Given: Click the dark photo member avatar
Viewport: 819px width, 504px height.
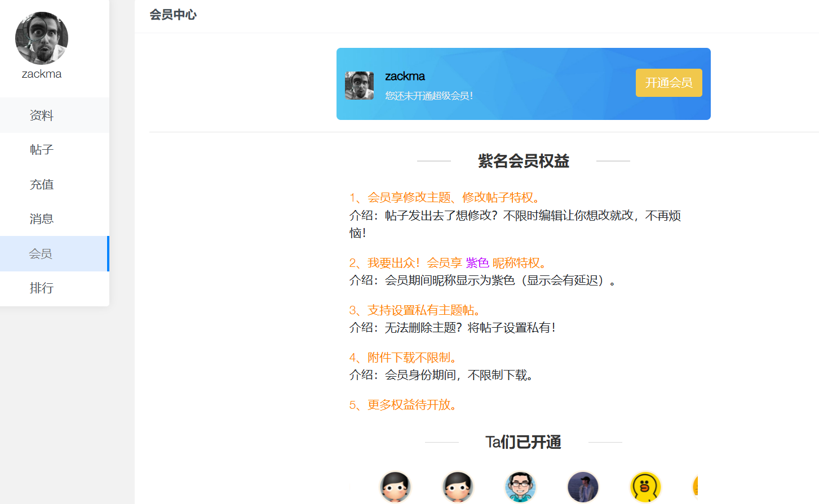Looking at the screenshot, I should point(583,487).
